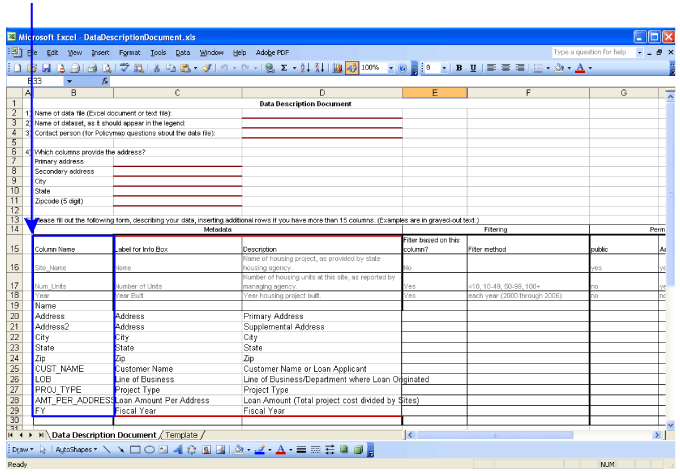
Task: Select the Sort Ascending icon
Action: pyautogui.click(x=305, y=68)
